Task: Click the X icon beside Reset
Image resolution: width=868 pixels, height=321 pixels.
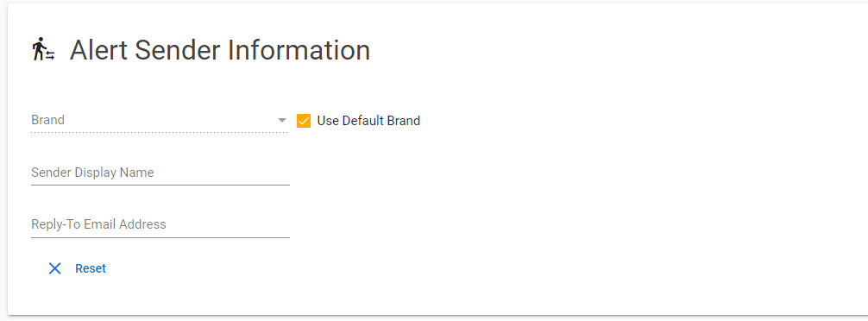Action: coord(54,268)
